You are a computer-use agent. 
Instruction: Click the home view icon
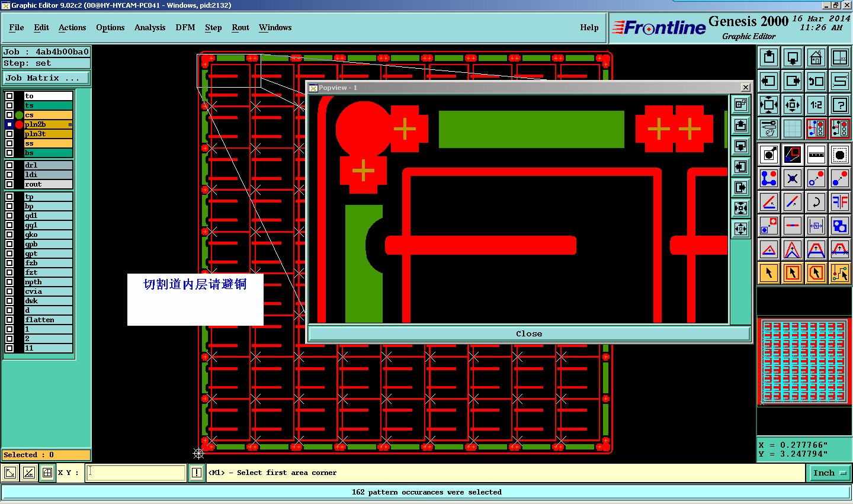pyautogui.click(x=816, y=57)
